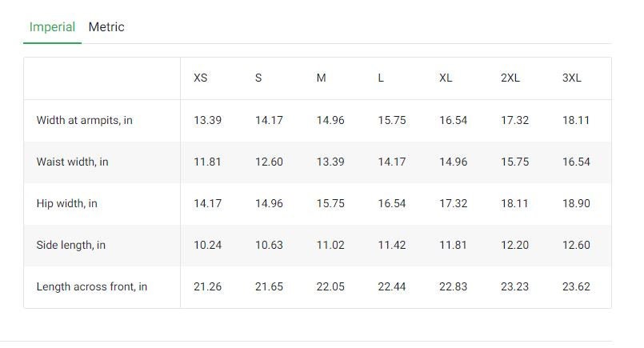Click the 22.05 length across front cell
Viewport: 644px width, 348px height.
330,286
